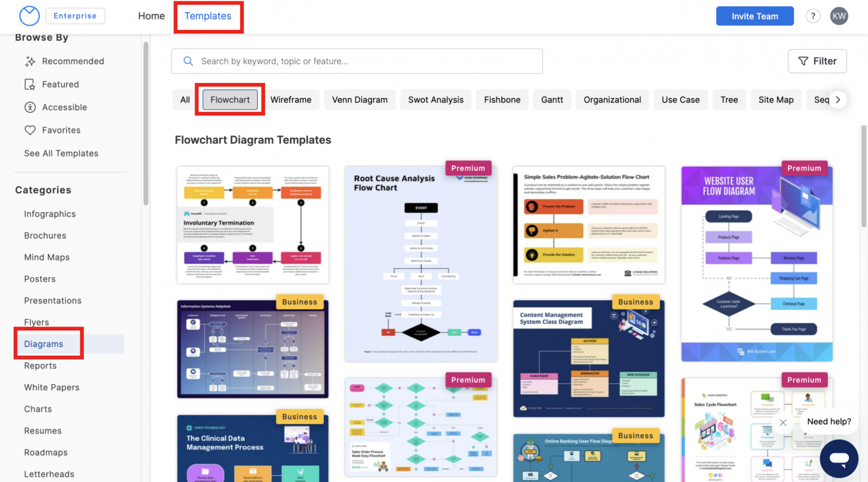Switch to the Home tab

[x=151, y=16]
